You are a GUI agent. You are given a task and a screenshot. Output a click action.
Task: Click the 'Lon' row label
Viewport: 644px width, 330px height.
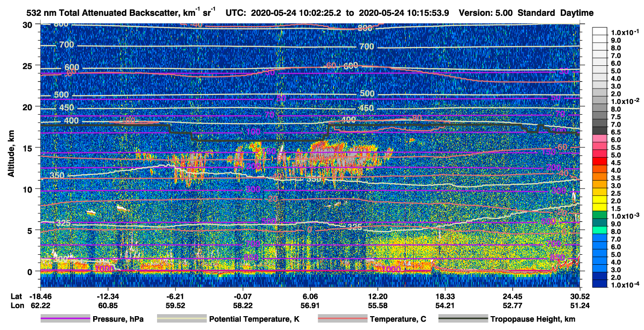pos(16,306)
